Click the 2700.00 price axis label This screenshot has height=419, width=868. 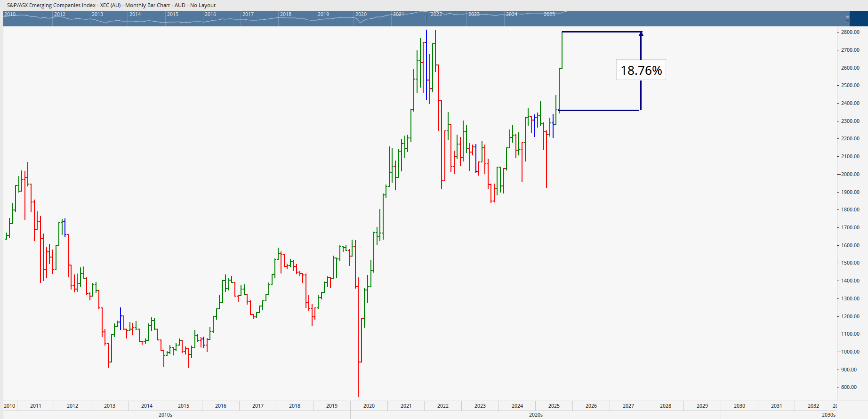pyautogui.click(x=850, y=50)
